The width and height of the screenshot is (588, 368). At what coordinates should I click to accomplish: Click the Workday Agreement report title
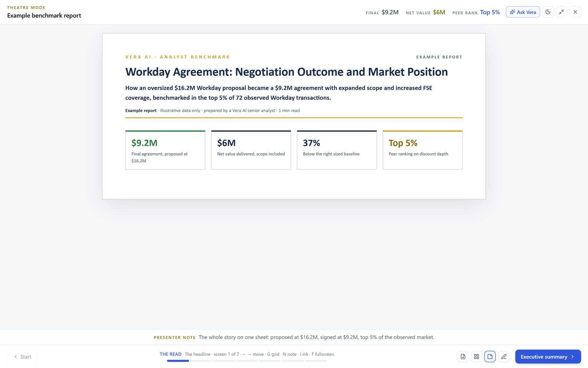click(287, 72)
